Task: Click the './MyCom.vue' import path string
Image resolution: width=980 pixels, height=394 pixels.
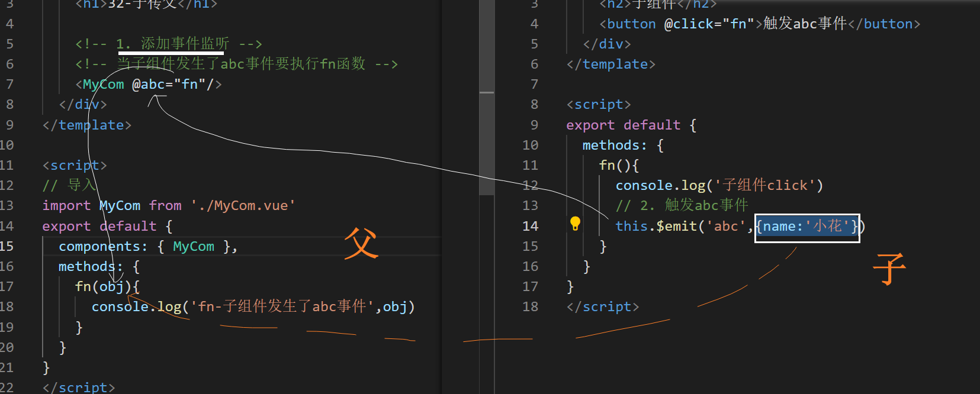Action: click(243, 205)
